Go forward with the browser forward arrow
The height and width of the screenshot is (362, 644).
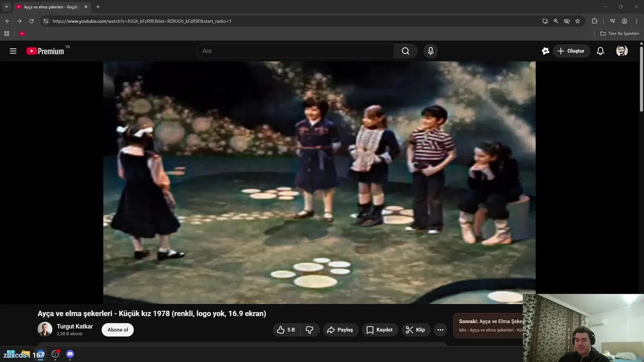coord(19,21)
